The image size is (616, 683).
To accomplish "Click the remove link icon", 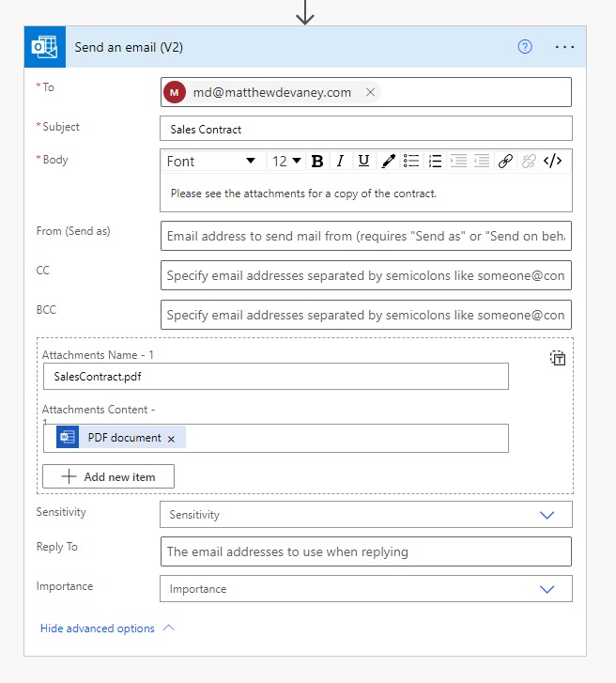I will [529, 162].
